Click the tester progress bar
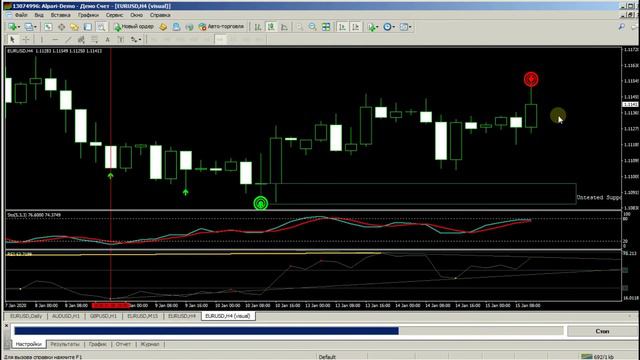Viewport: 640px width, 360px height. click(x=289, y=331)
